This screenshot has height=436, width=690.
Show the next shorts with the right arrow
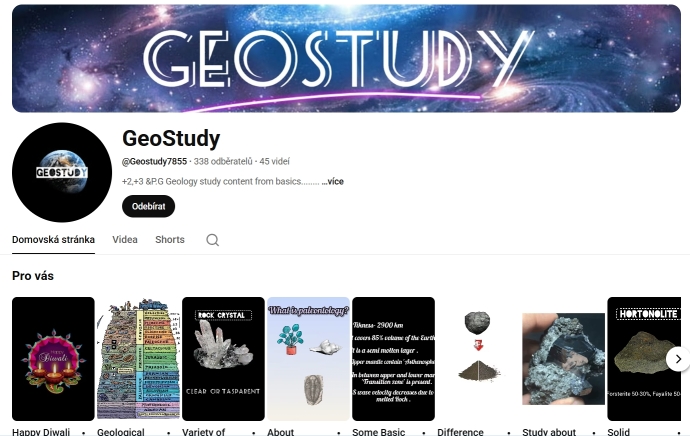[x=678, y=359]
